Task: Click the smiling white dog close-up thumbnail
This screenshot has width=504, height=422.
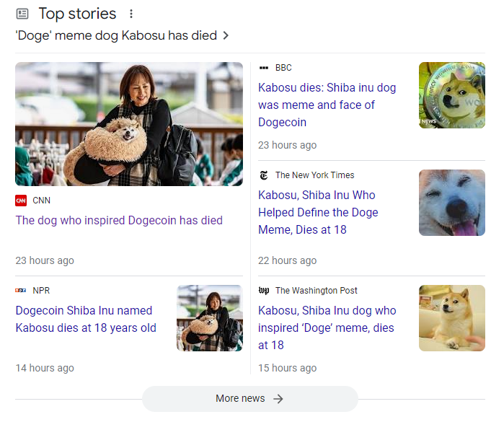Action: (452, 203)
